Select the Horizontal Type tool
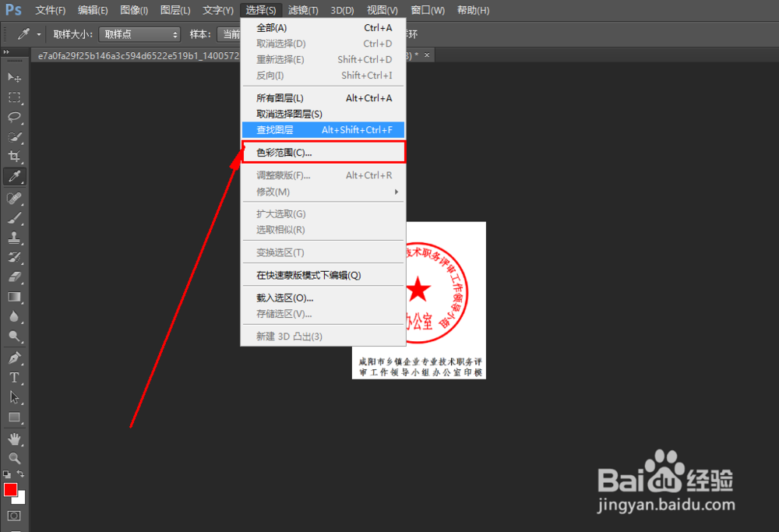 tap(14, 378)
